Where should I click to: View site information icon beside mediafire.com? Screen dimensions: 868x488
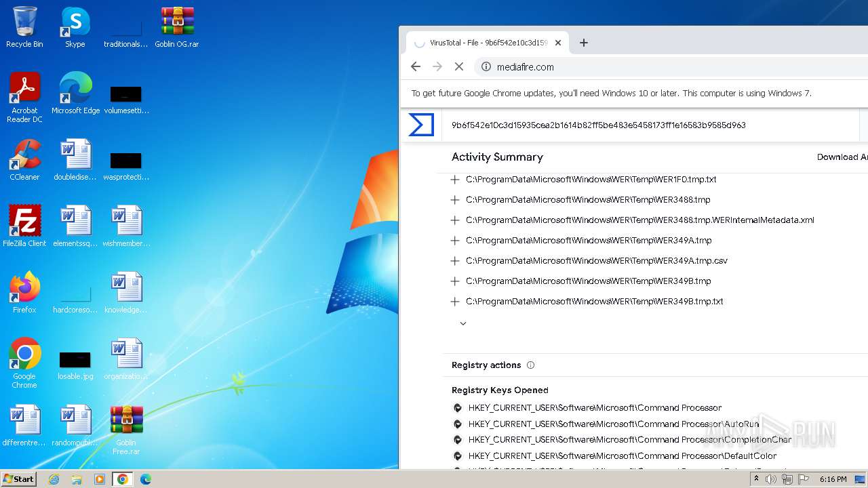coord(486,66)
